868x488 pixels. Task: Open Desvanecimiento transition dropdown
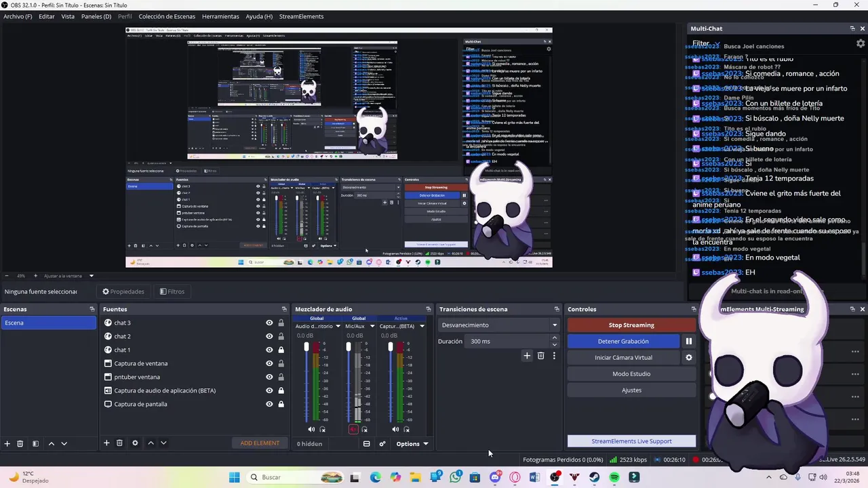tap(499, 325)
